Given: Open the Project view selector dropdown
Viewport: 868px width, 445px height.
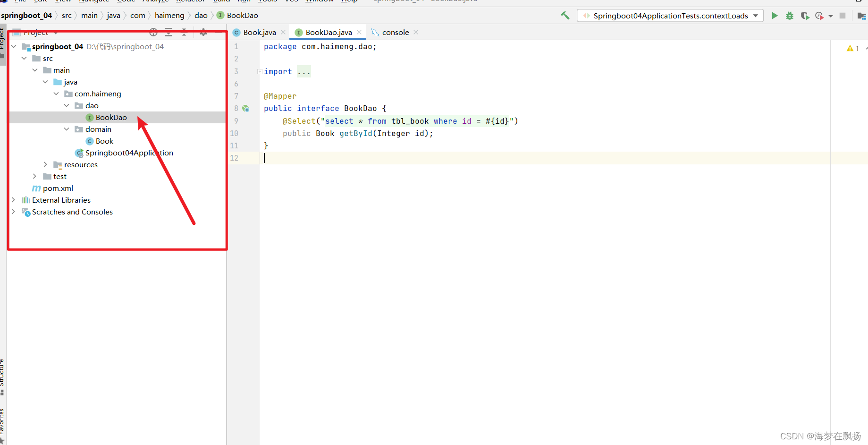Looking at the screenshot, I should [36, 32].
